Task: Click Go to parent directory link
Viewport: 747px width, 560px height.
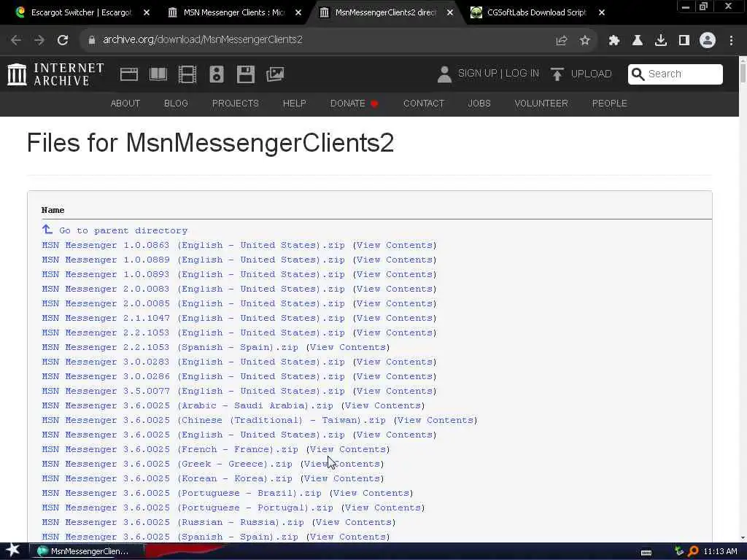Action: [123, 230]
